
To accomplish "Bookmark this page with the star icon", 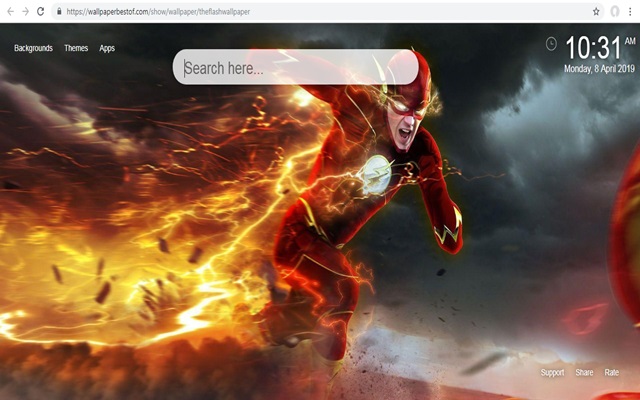I will (x=596, y=11).
